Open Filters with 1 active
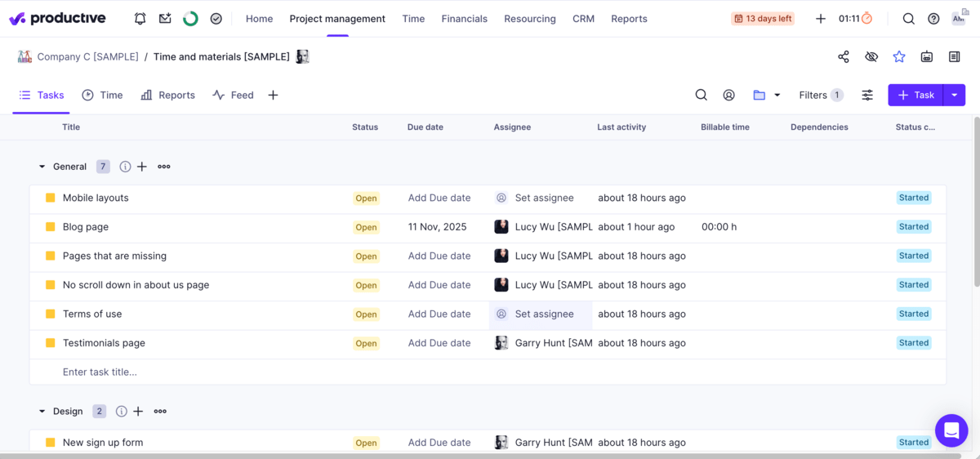 pos(821,95)
